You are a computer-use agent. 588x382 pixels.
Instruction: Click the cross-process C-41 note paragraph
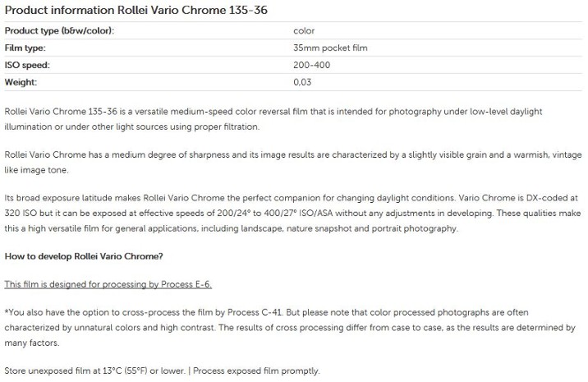pyautogui.click(x=290, y=328)
